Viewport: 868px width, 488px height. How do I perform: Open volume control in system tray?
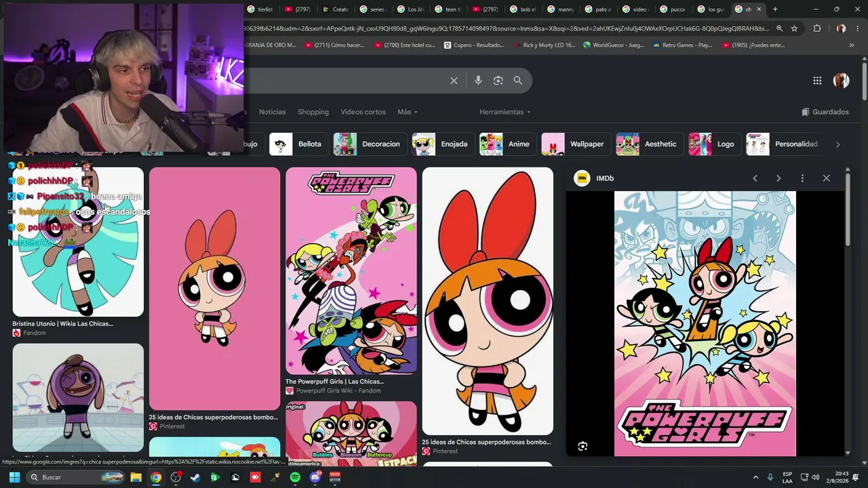coord(815,477)
